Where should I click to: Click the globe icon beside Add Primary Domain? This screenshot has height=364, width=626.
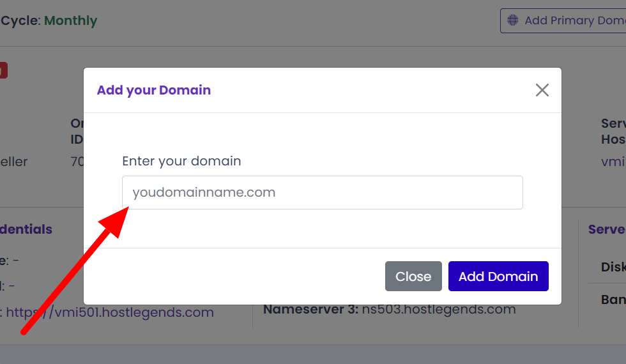[x=513, y=20]
